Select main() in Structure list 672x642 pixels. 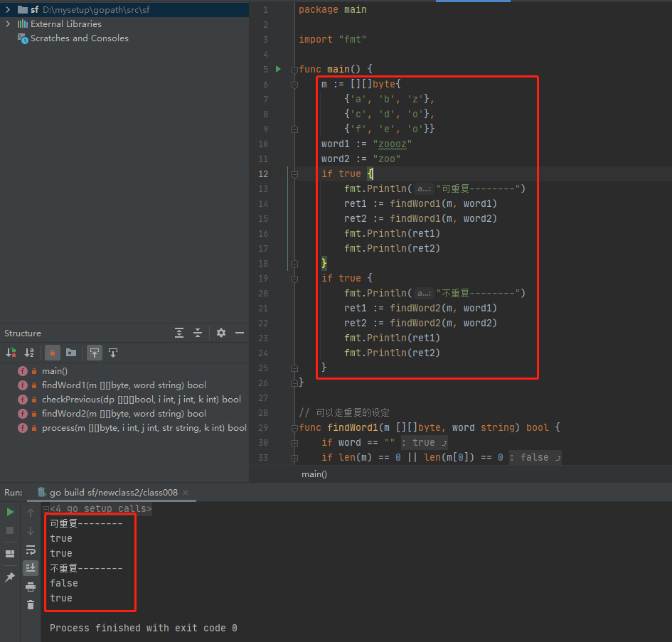[x=55, y=371]
